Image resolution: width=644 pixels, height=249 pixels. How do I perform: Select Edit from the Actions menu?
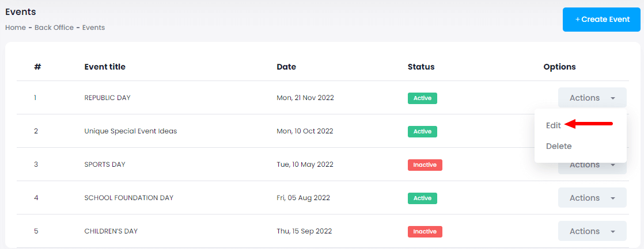[x=554, y=125]
